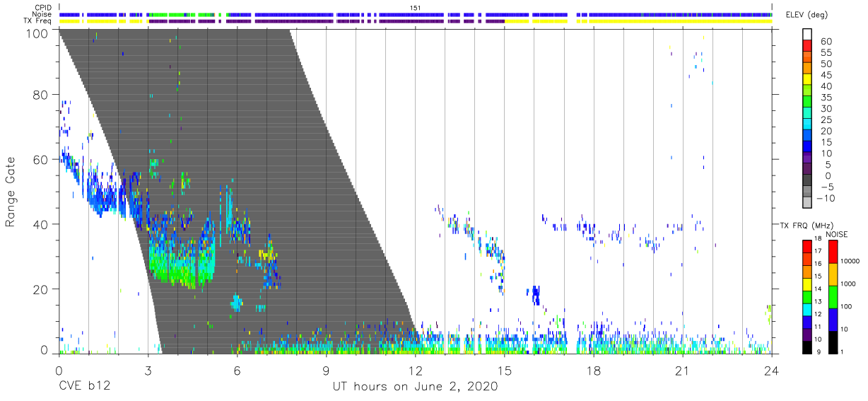Click the '100' range gate tick label
The image size is (868, 401).
pos(37,33)
